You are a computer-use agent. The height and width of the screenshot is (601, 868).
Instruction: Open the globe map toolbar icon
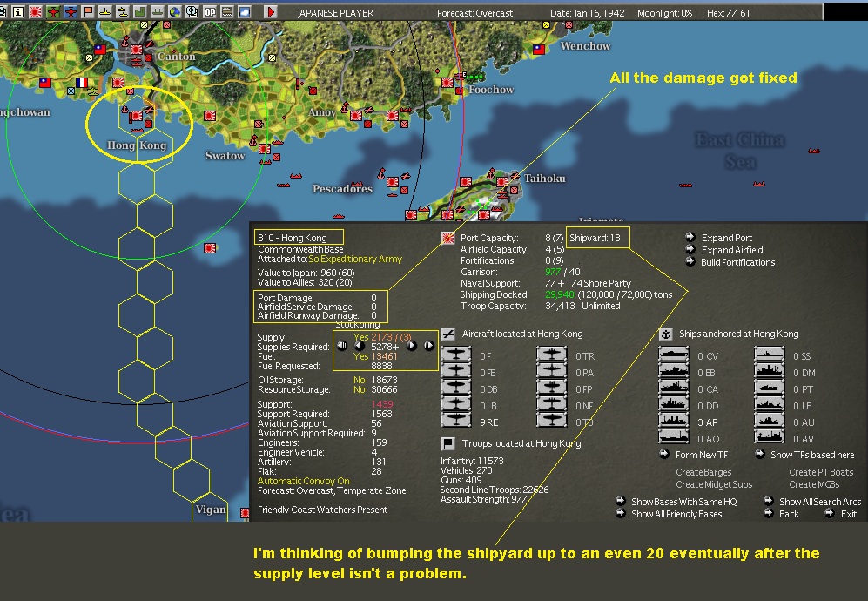(174, 11)
